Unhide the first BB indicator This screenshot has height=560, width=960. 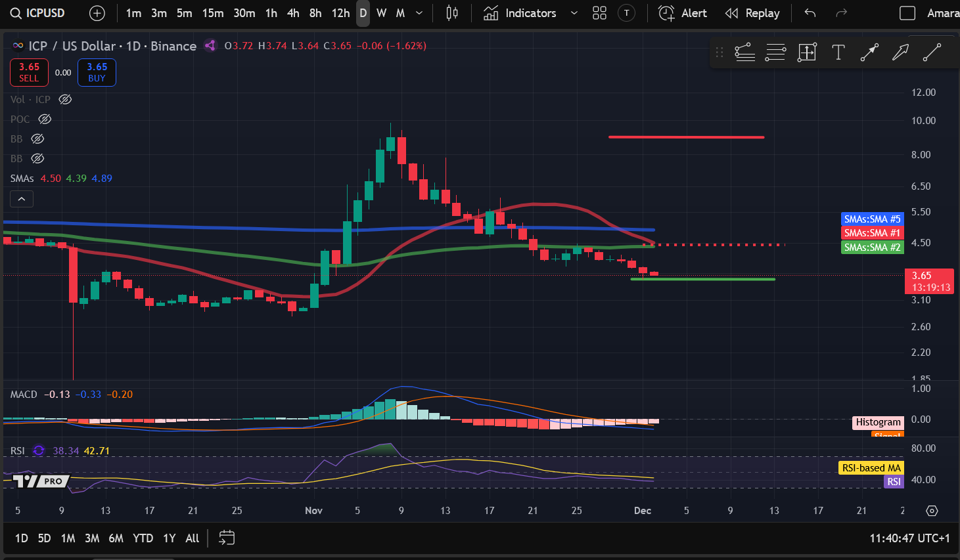tap(38, 139)
